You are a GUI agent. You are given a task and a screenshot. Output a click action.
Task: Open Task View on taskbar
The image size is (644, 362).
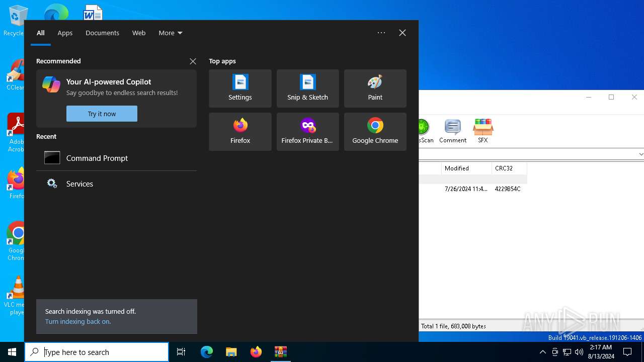(181, 352)
